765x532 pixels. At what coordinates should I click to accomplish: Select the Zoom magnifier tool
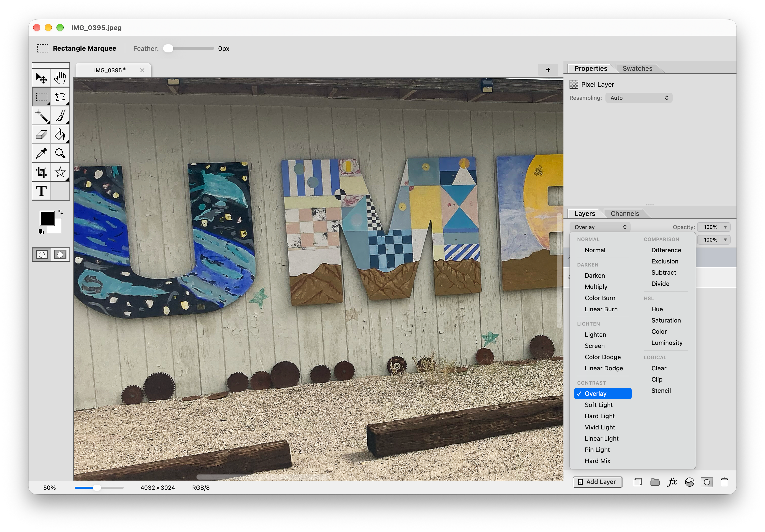(60, 153)
